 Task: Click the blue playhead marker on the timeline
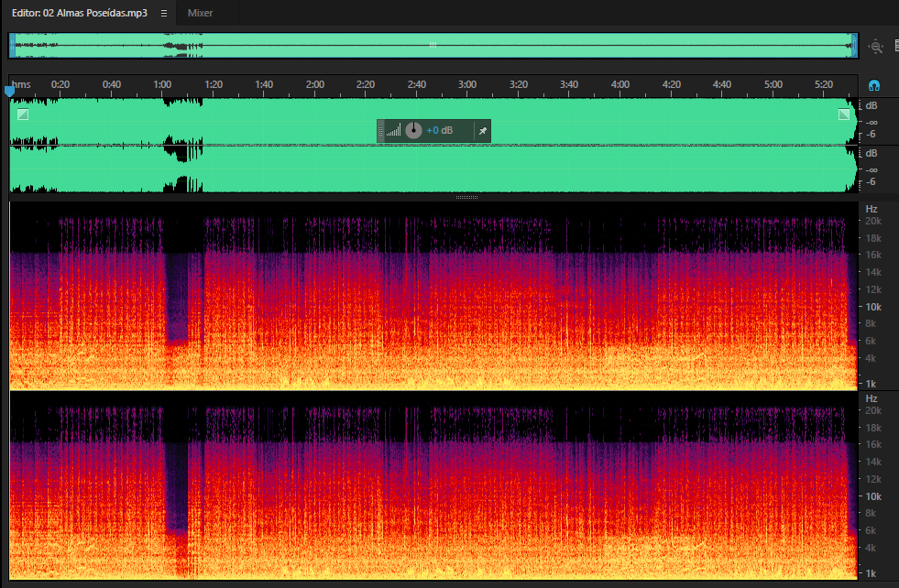[x=9, y=91]
